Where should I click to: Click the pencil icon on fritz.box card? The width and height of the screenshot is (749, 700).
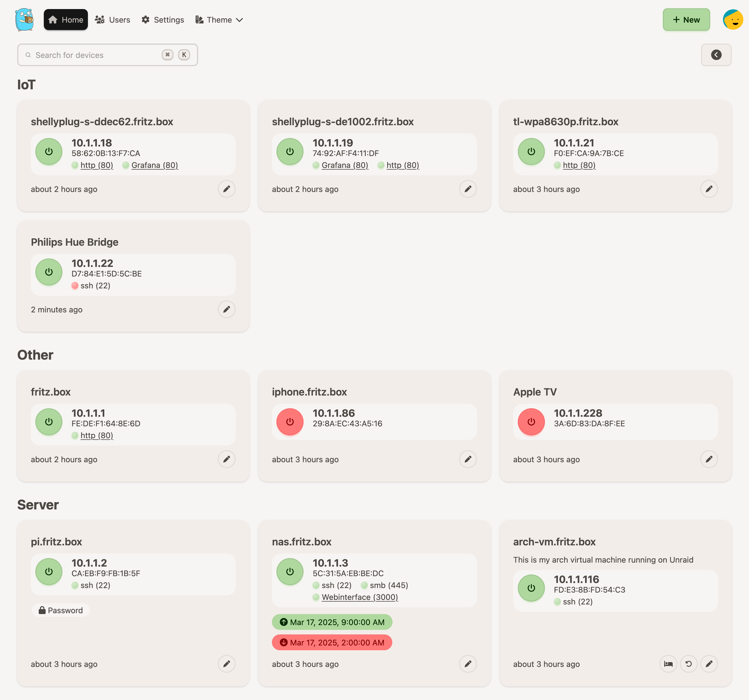[226, 459]
